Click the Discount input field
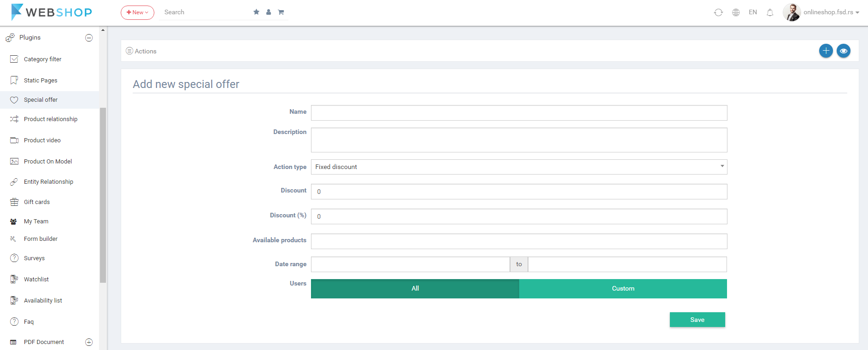 tap(519, 192)
